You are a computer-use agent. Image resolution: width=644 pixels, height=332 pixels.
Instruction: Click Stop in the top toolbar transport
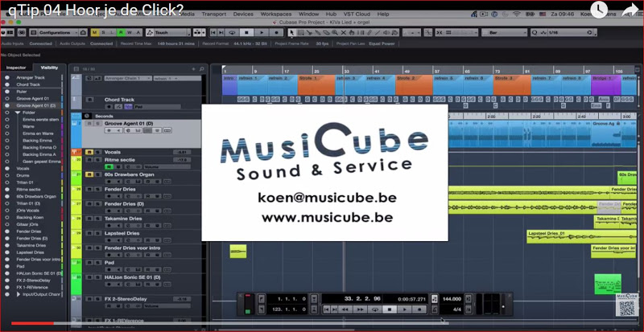[247, 32]
